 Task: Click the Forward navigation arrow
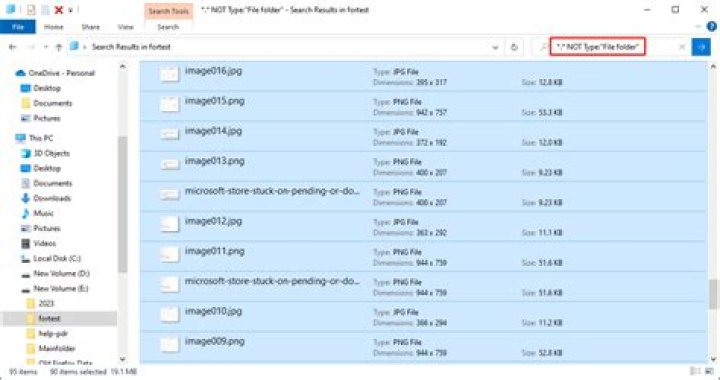[x=31, y=47]
